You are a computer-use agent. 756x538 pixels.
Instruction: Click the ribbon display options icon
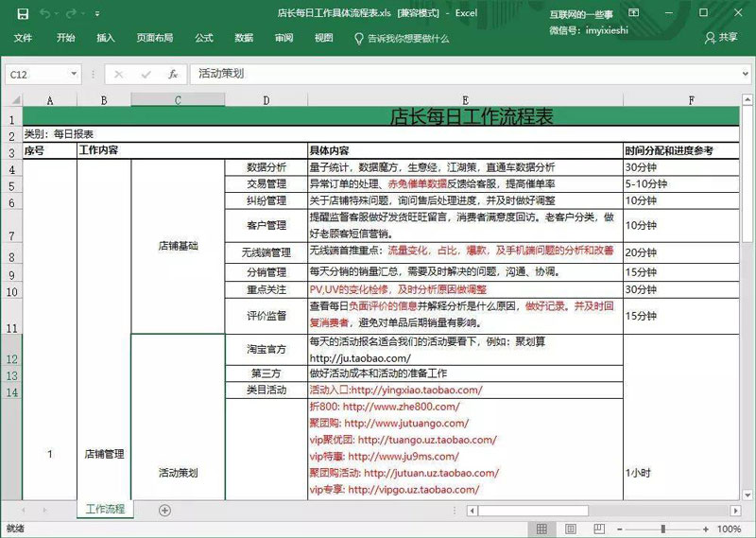(634, 14)
